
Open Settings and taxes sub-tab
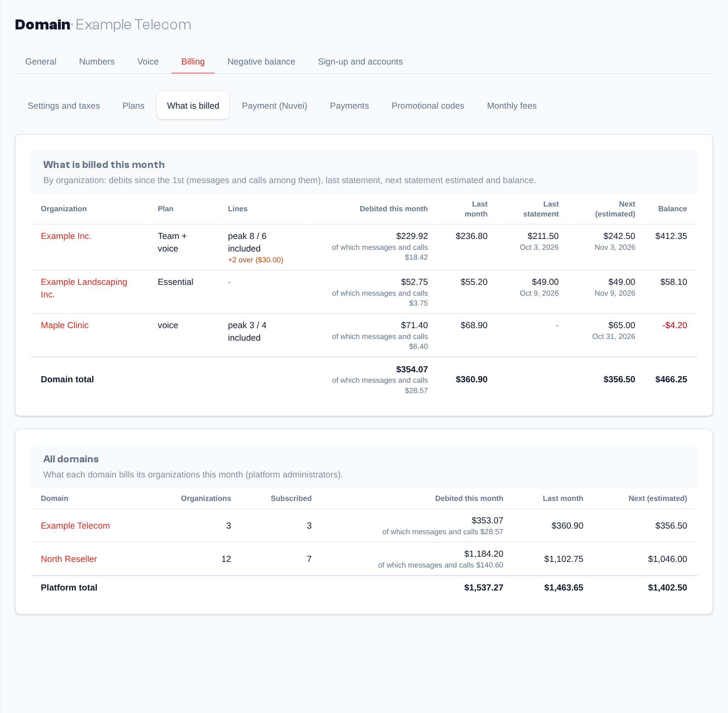64,106
